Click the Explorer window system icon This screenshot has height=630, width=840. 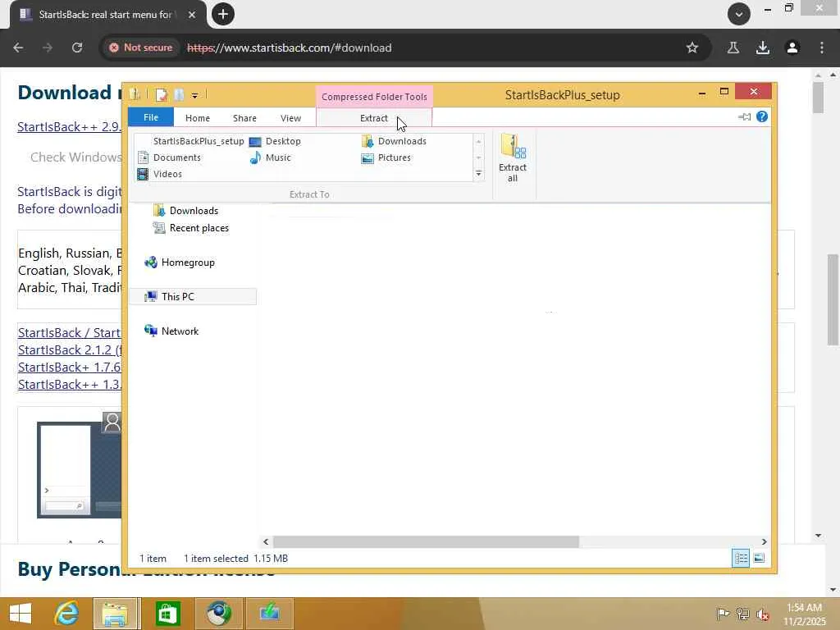tap(135, 95)
